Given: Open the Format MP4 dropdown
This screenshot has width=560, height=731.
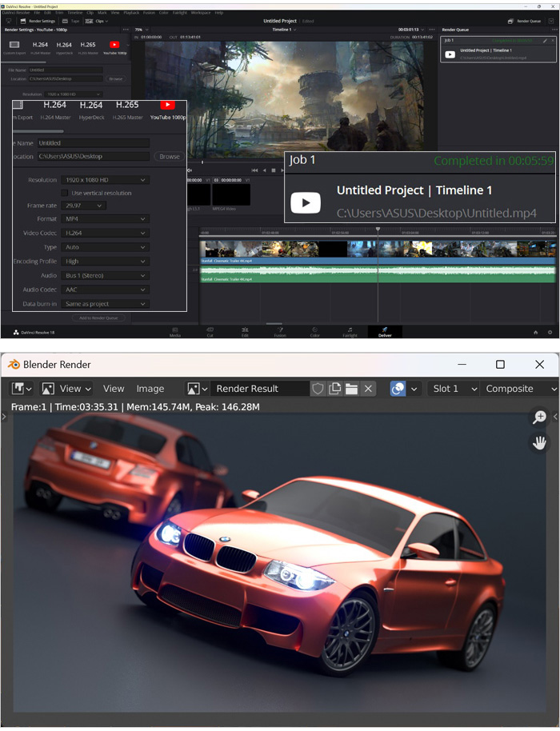Looking at the screenshot, I should [106, 218].
